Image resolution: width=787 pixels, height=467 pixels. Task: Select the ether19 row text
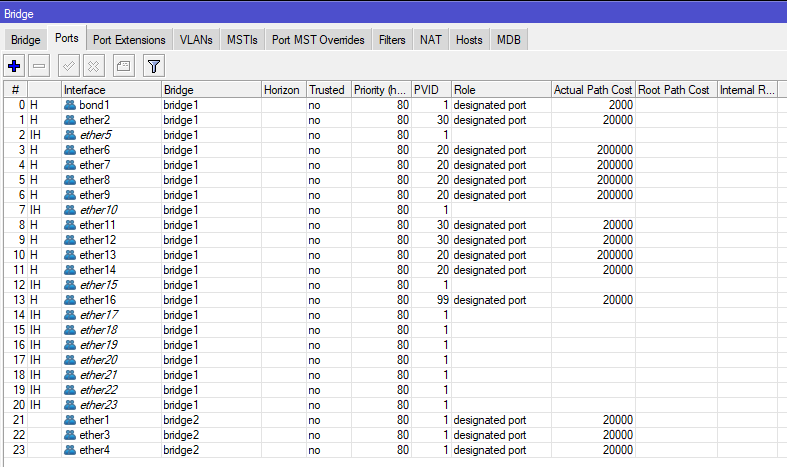98,345
